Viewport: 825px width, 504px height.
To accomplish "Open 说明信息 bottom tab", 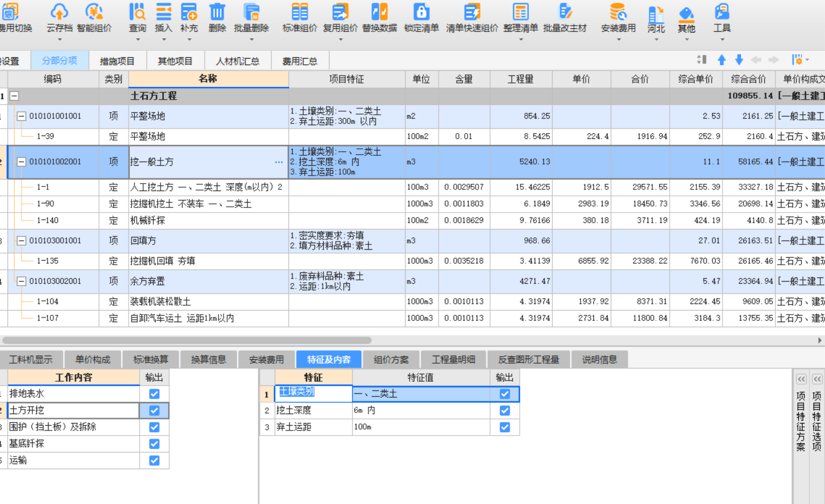I will click(x=600, y=360).
